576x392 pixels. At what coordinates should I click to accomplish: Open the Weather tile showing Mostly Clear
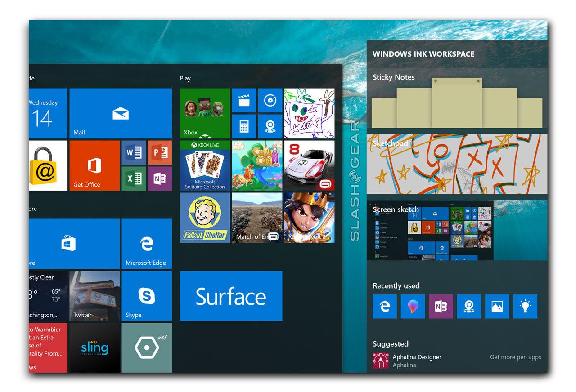tap(48, 296)
